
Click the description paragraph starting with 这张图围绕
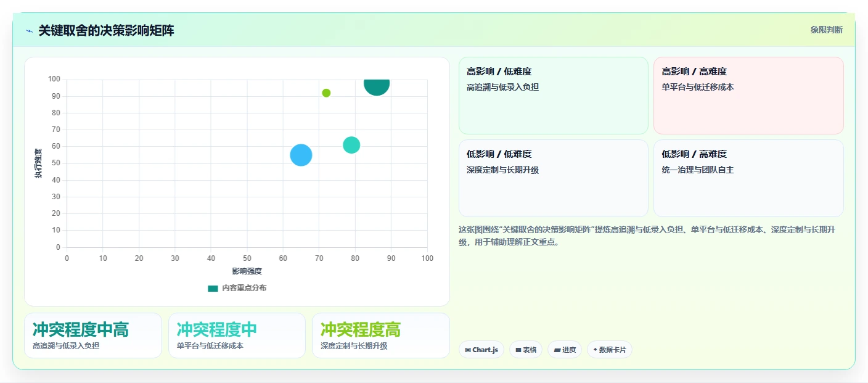coord(647,236)
